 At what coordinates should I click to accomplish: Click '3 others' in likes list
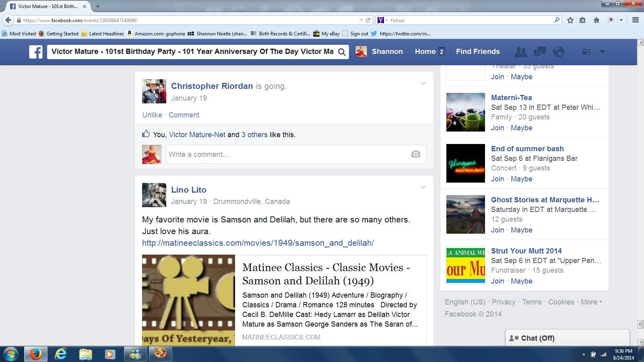coord(254,135)
